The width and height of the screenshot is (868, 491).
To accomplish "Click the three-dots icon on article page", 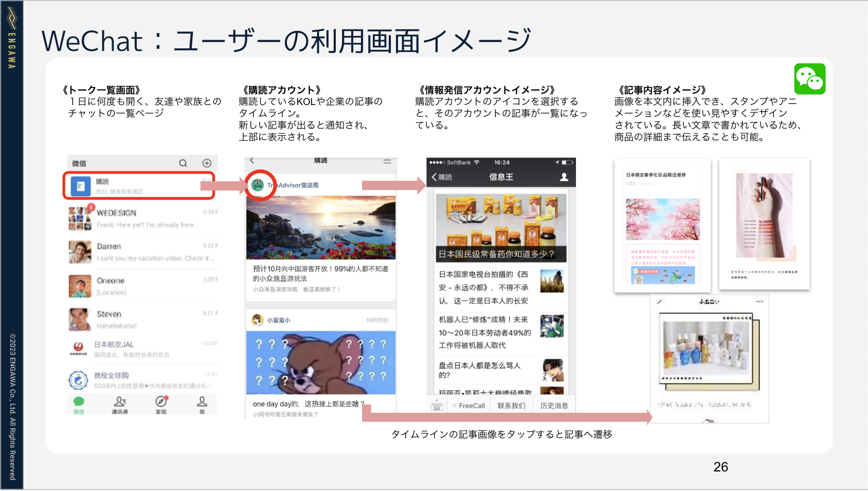I will click(759, 302).
